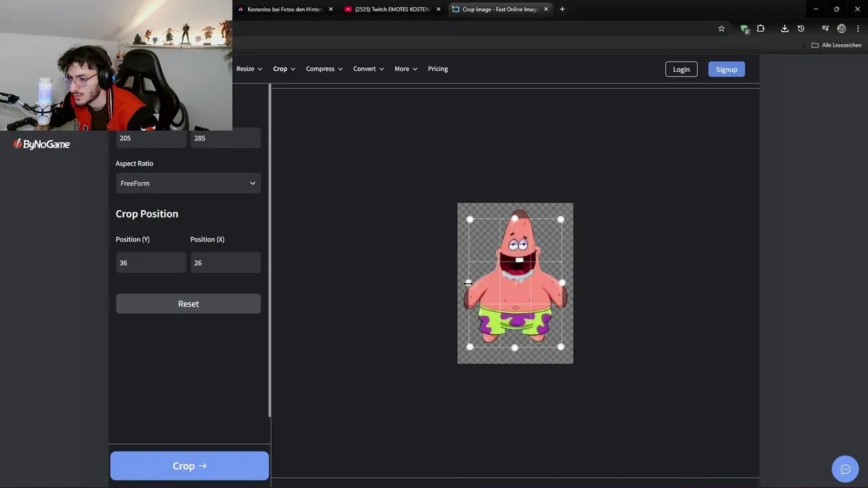Screen dimensions: 868x488
Task: Click the height field showing 285
Action: click(225, 138)
